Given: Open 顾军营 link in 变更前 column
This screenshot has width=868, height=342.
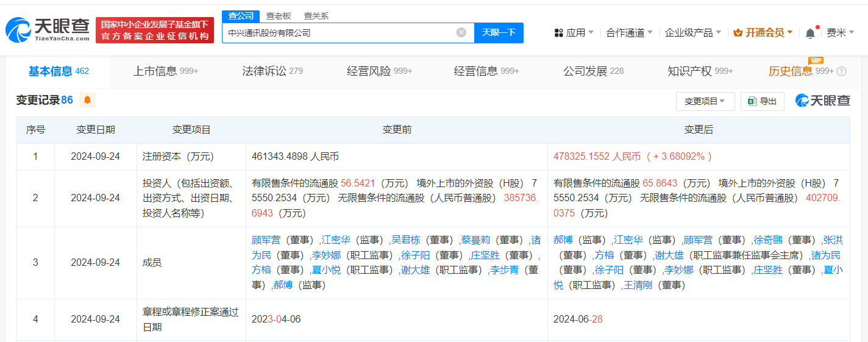Looking at the screenshot, I should point(265,240).
